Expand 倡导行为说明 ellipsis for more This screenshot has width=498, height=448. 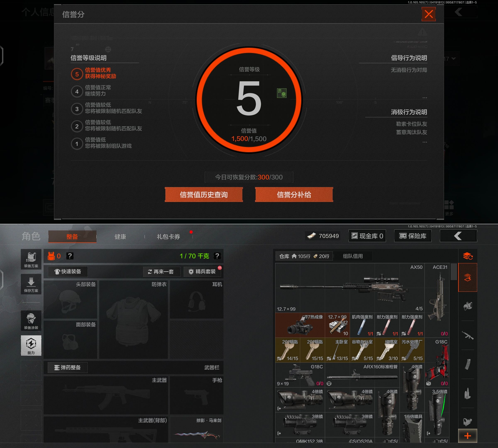pyautogui.click(x=425, y=98)
